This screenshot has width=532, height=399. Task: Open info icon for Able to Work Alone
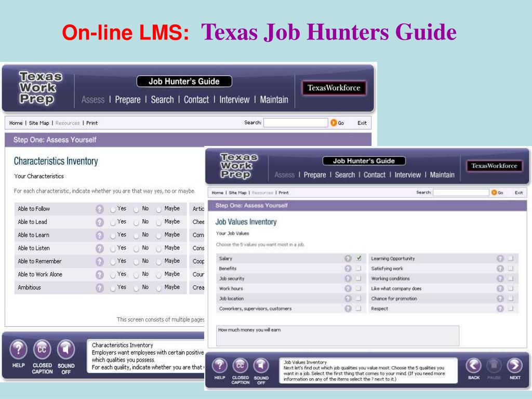coord(99,274)
